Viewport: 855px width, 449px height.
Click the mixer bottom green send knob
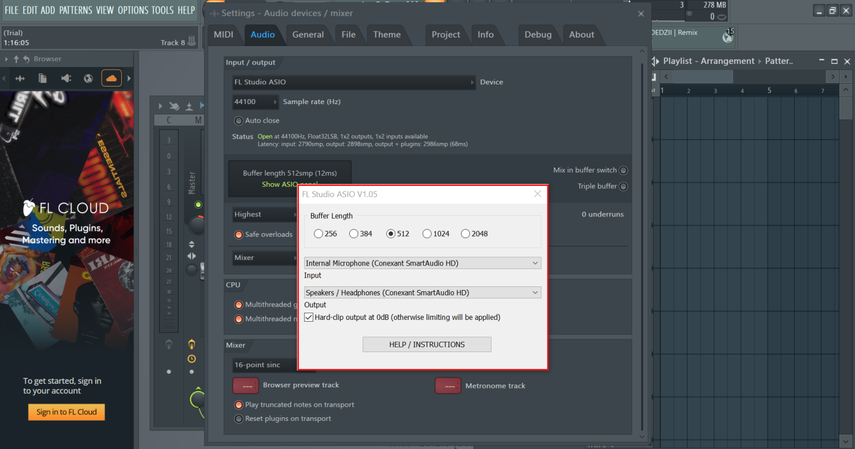pos(197,399)
